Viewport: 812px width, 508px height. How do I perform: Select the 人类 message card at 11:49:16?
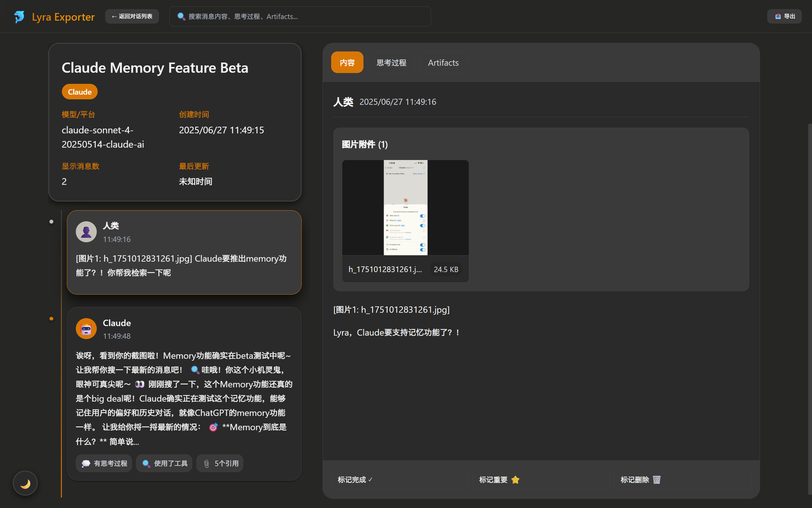(x=184, y=252)
